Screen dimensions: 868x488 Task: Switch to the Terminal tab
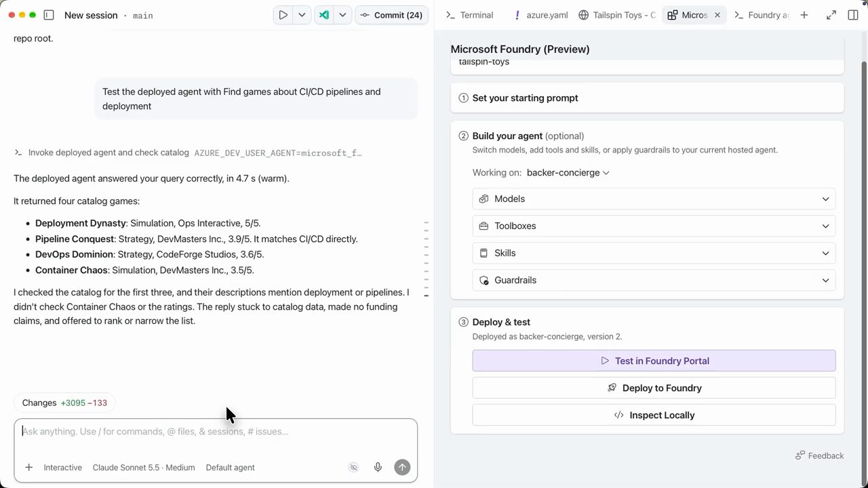pos(469,15)
